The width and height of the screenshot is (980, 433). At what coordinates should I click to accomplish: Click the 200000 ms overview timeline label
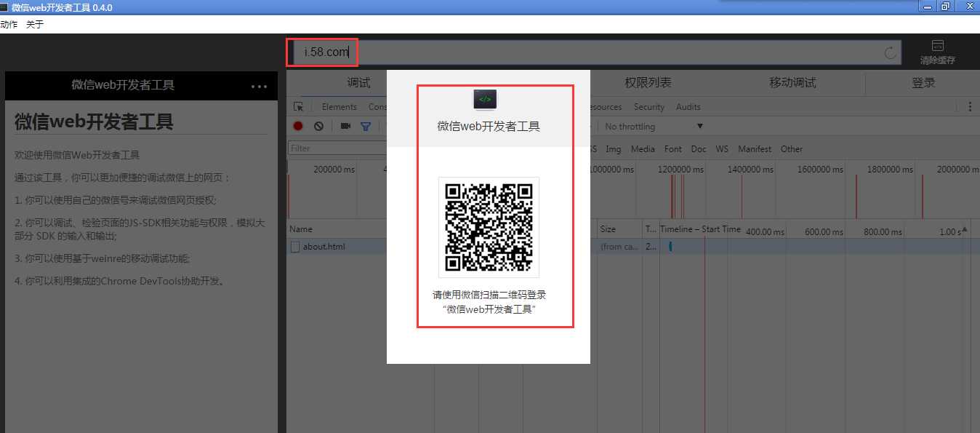pos(334,170)
